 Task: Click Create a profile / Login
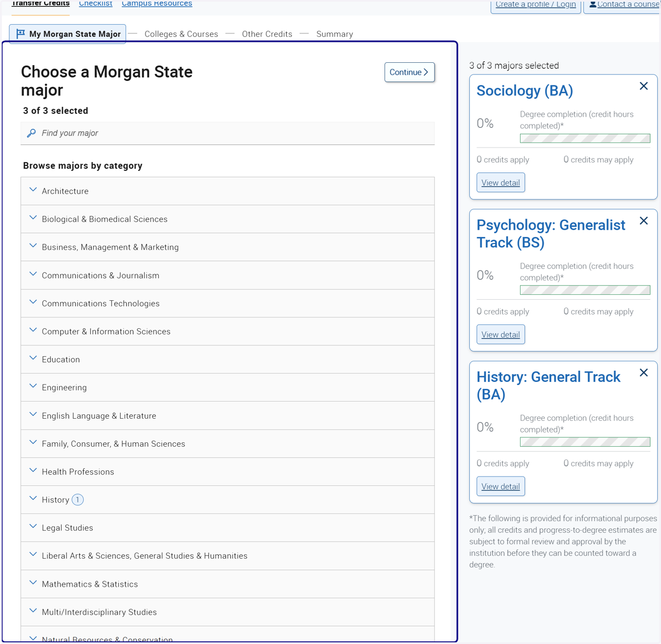(x=535, y=5)
